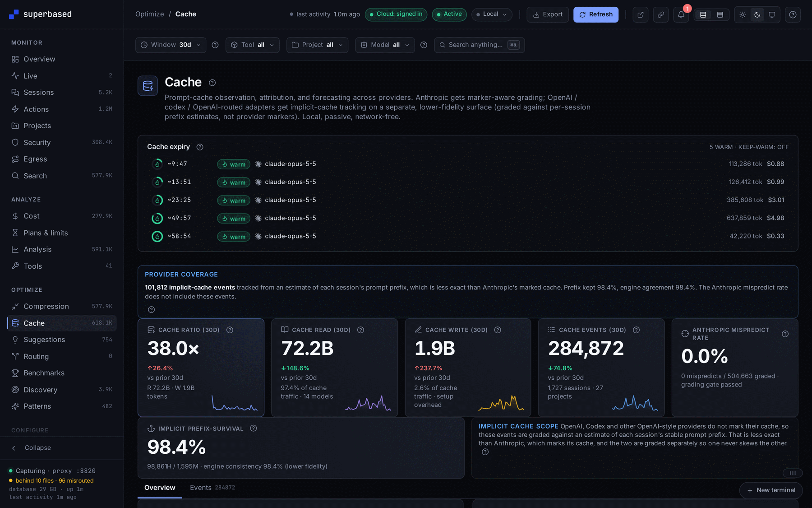Click the ~58:54 cache expiry progress ring
This screenshot has height=508, width=812.
pyautogui.click(x=157, y=236)
